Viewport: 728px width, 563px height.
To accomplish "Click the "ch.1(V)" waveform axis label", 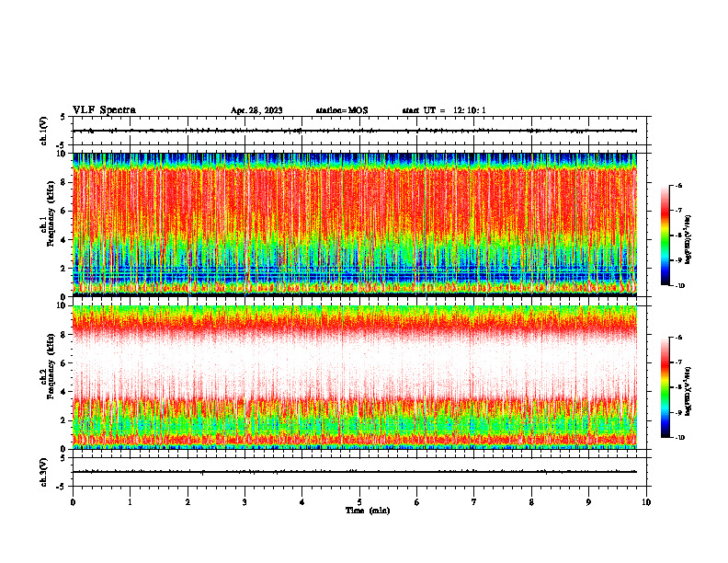I will click(43, 131).
